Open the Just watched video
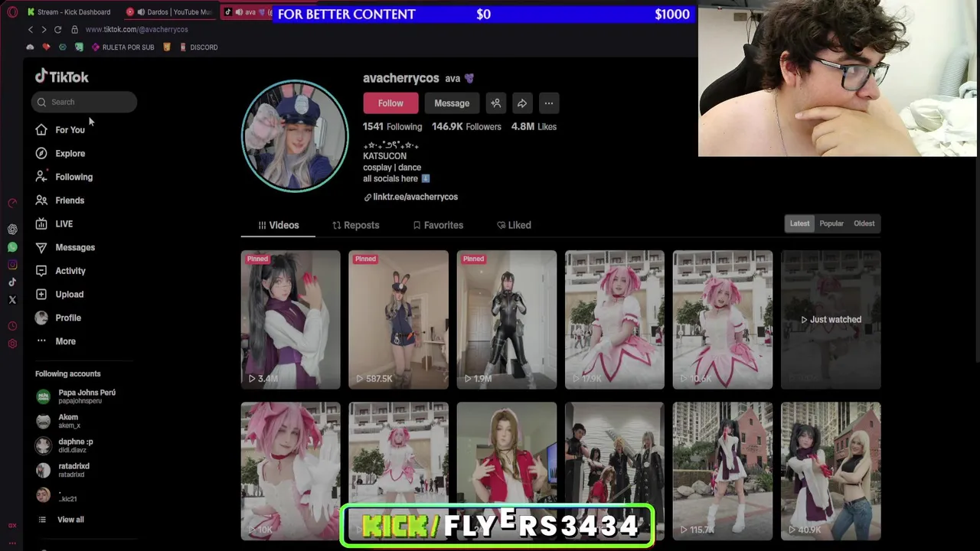The height and width of the screenshot is (551, 980). pyautogui.click(x=831, y=320)
